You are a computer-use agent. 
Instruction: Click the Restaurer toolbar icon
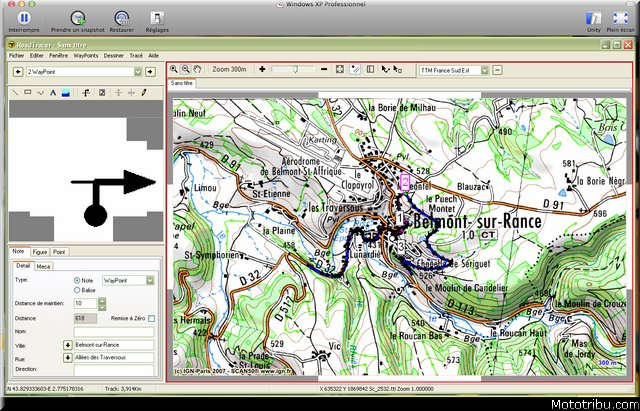coord(122,18)
